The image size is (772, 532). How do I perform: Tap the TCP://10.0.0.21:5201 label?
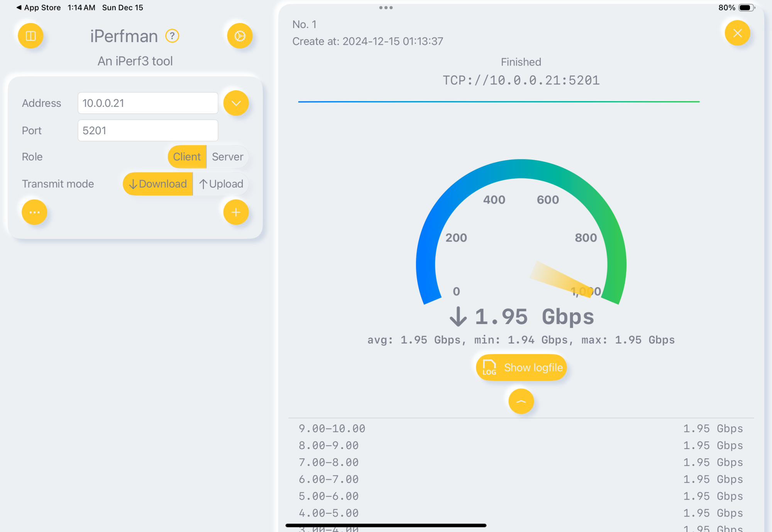pos(521,80)
